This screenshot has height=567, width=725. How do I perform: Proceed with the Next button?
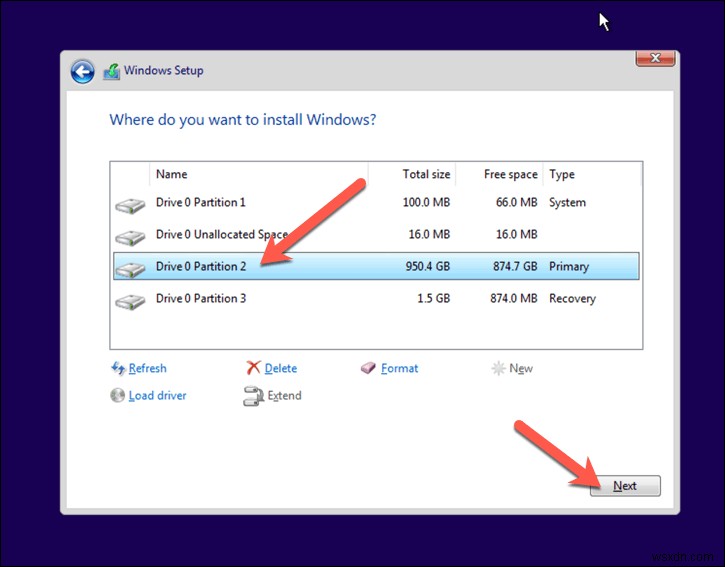[625, 486]
